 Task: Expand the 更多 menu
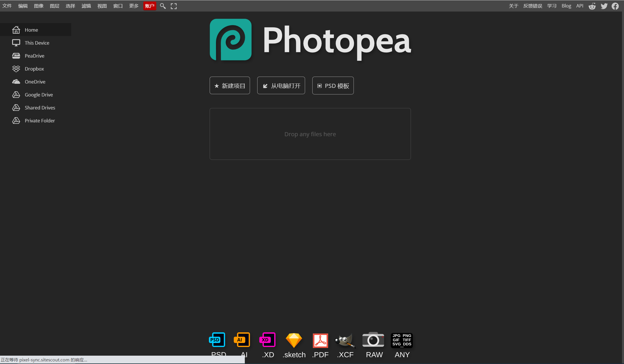point(134,6)
